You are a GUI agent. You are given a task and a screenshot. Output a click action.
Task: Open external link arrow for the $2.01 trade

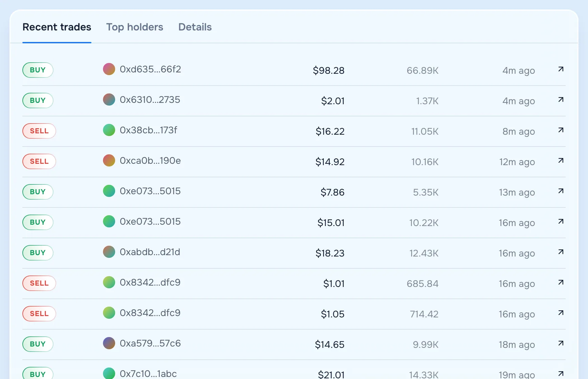pos(561,100)
